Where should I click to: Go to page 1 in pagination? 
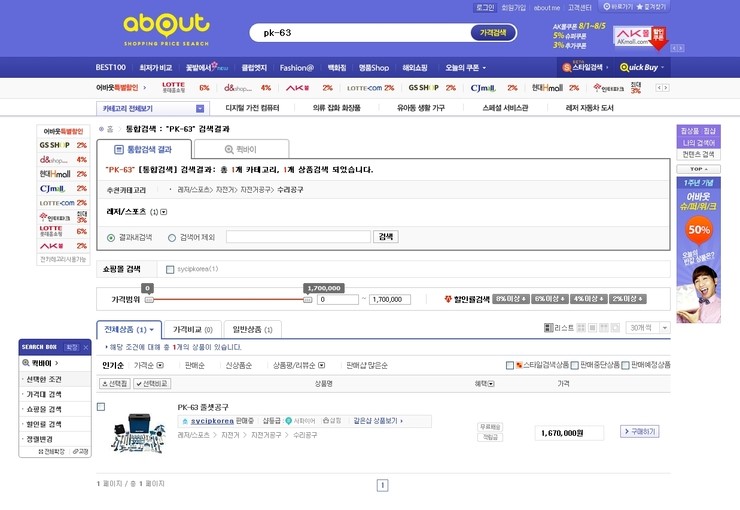[x=383, y=485]
